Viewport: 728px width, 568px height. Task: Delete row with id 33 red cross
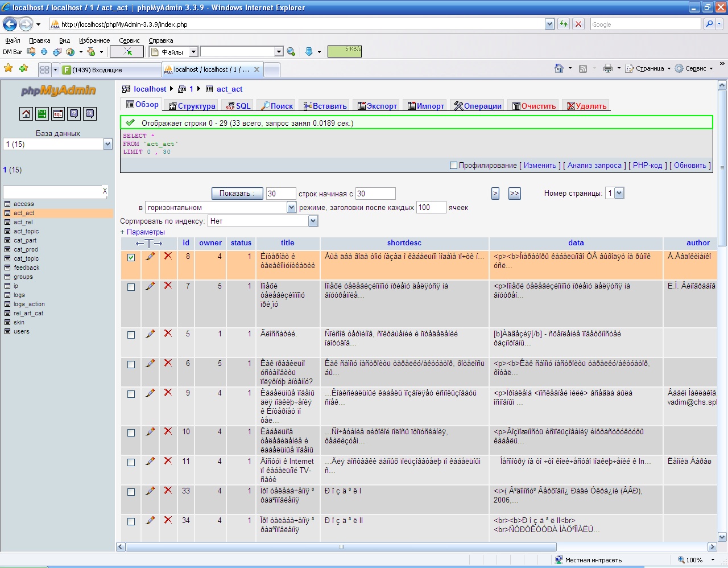pos(168,491)
